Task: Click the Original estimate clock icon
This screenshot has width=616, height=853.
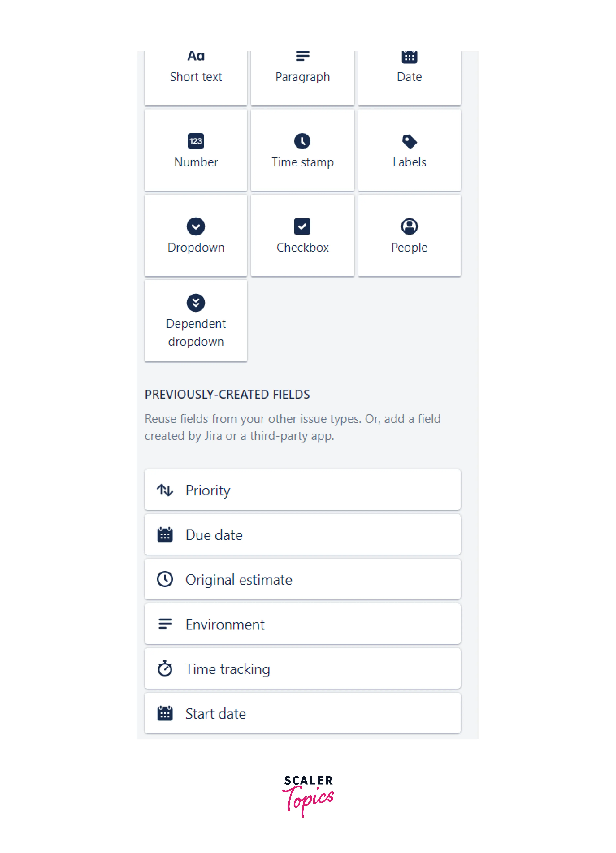Action: point(165,579)
